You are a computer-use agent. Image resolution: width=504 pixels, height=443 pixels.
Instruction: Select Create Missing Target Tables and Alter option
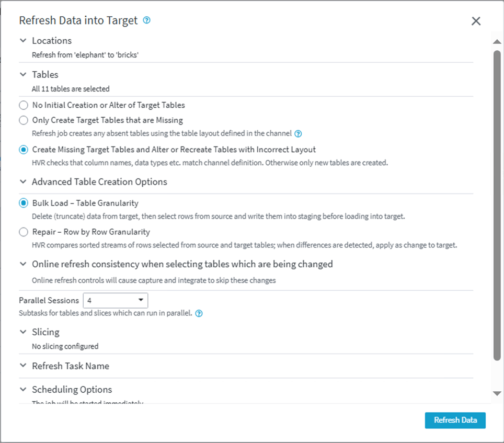coord(24,150)
